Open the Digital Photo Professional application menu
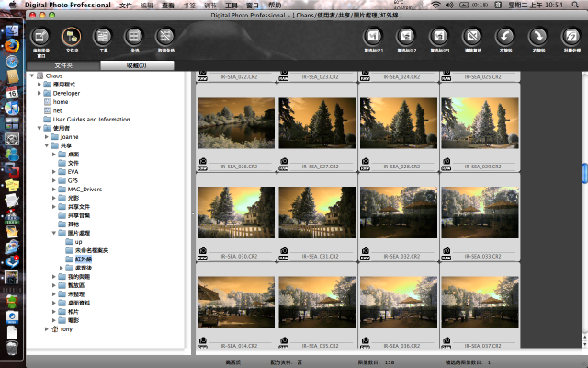This screenshot has height=368, width=588. (68, 5)
